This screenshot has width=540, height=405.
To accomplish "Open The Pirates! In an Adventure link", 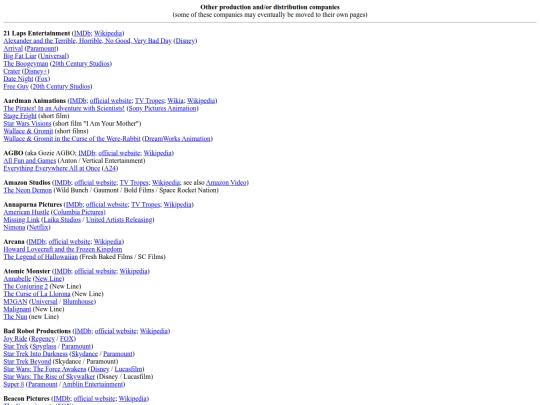I will (64, 108).
